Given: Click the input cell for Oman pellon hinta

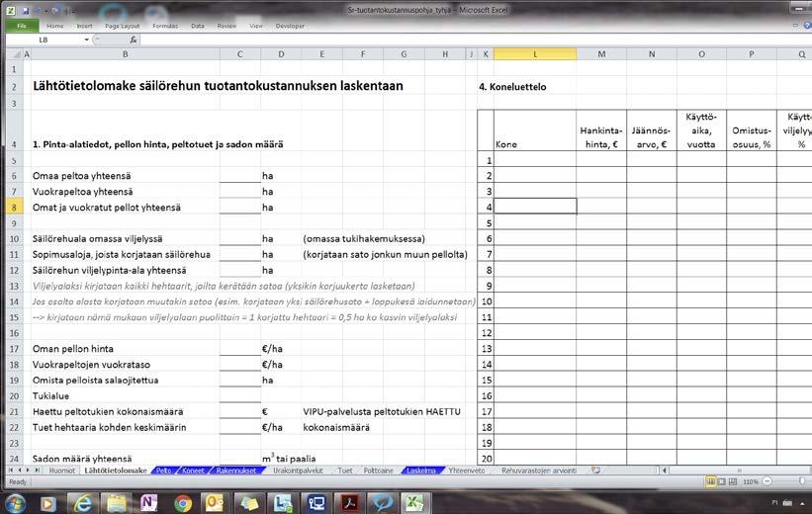Looking at the screenshot, I should coord(240,348).
